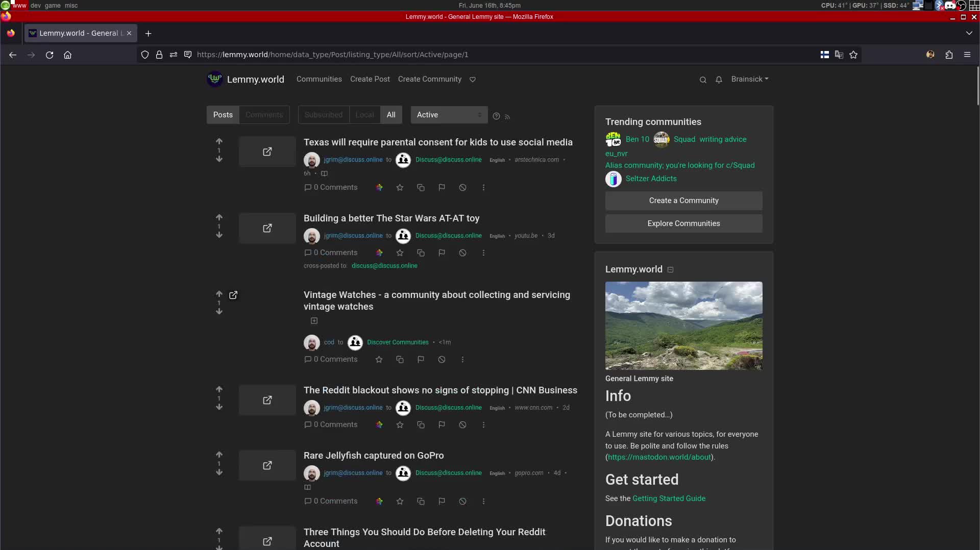Open Create Community in the navbar
980x550 pixels.
pyautogui.click(x=430, y=79)
